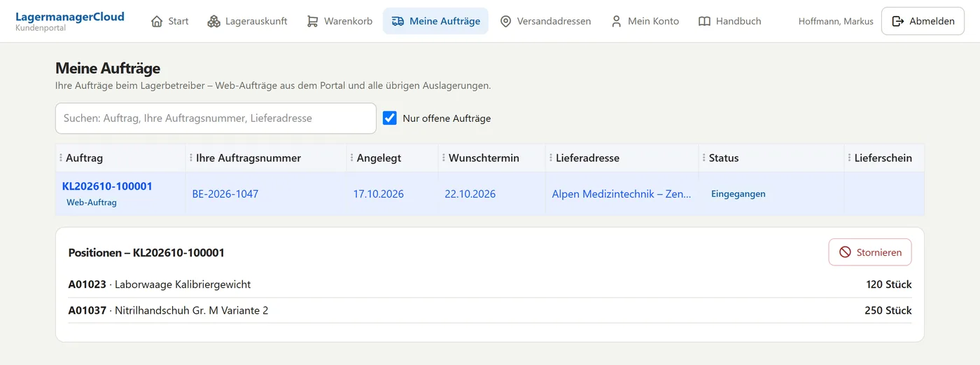Viewport: 980px width, 365px height.
Task: Sort by the Status column header
Action: click(x=771, y=158)
